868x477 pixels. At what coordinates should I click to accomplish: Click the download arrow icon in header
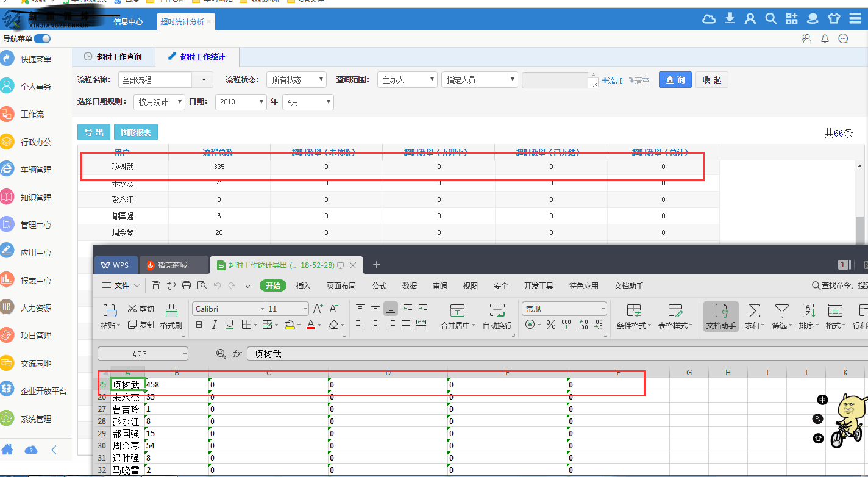coord(730,19)
